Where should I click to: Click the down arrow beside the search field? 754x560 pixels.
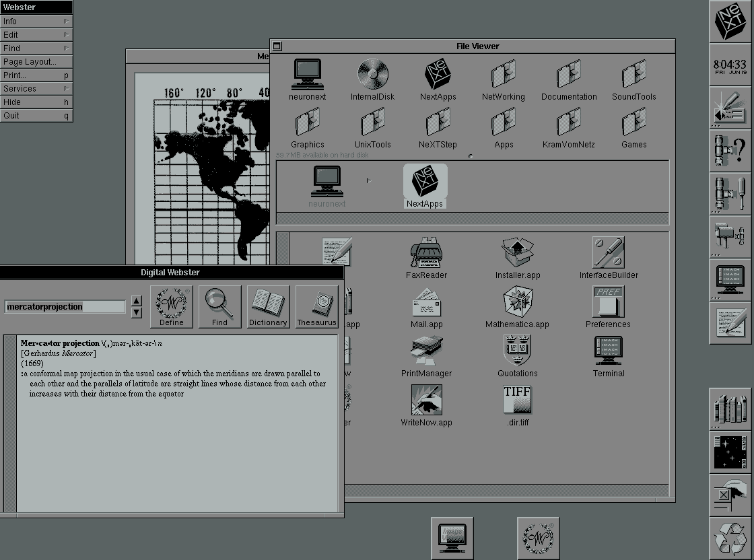click(x=137, y=312)
